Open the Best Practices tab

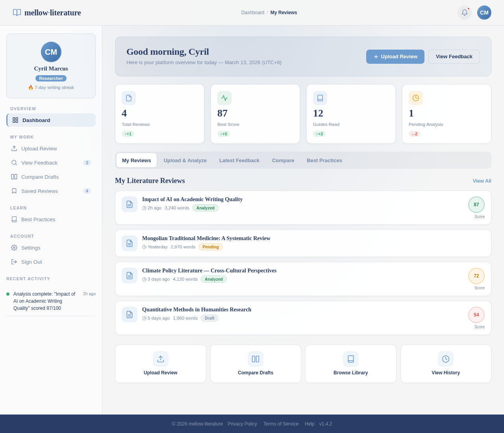pyautogui.click(x=324, y=160)
